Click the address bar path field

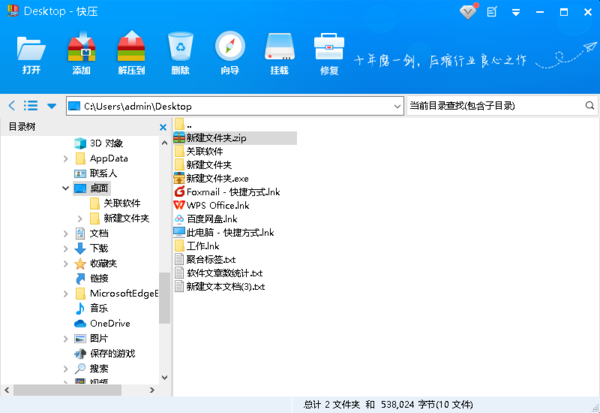235,106
